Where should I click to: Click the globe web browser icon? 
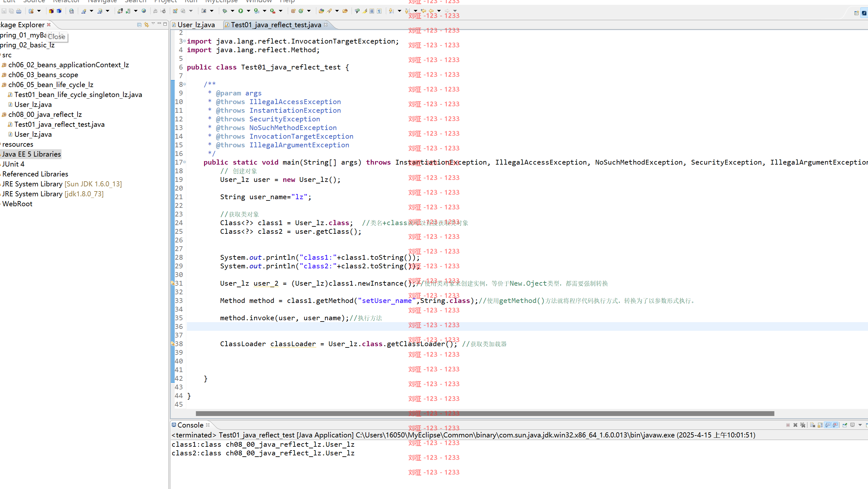click(144, 11)
